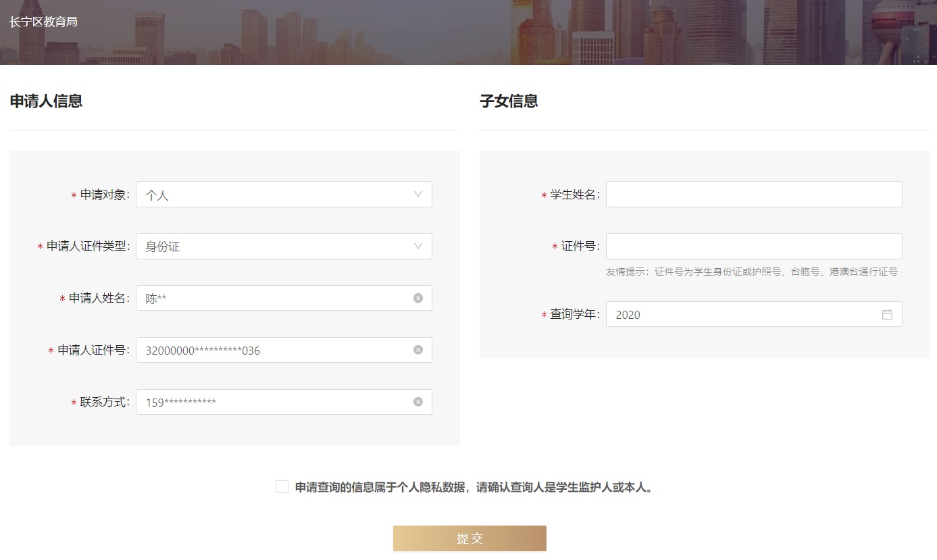Click the 联系方式 field starting with 159
Image resolution: width=937 pixels, height=560 pixels.
click(x=270, y=402)
